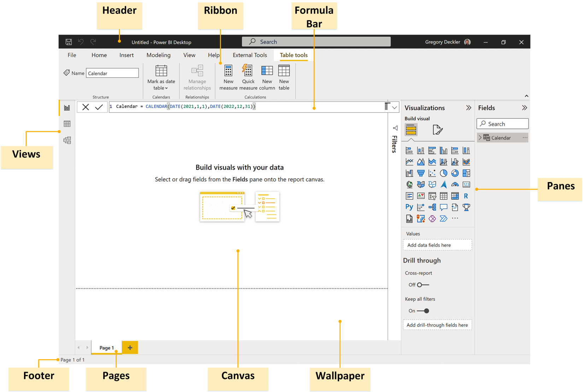The height and width of the screenshot is (392, 583).
Task: Select the R script visual
Action: tap(466, 196)
